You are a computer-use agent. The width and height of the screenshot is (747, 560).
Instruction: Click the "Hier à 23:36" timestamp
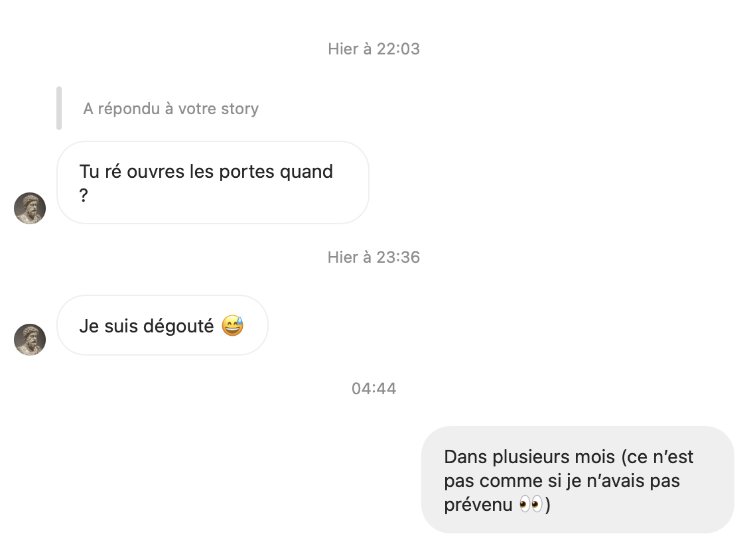(373, 257)
